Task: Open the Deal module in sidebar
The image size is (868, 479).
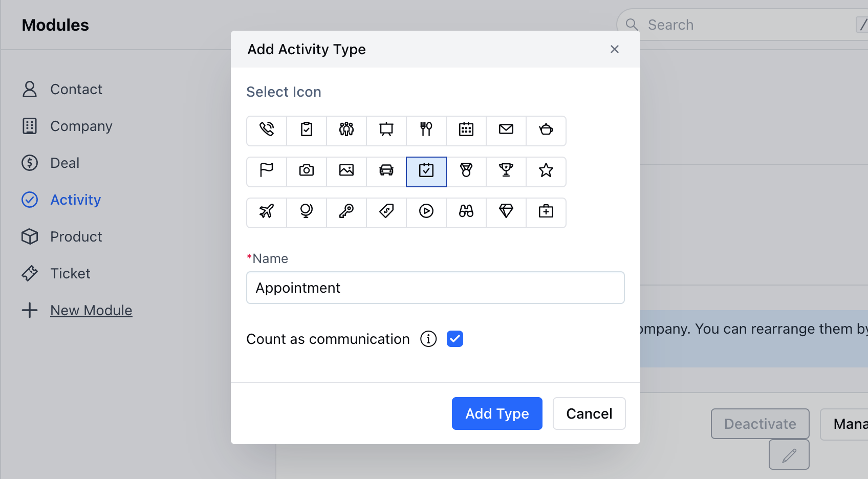Action: 64,163
